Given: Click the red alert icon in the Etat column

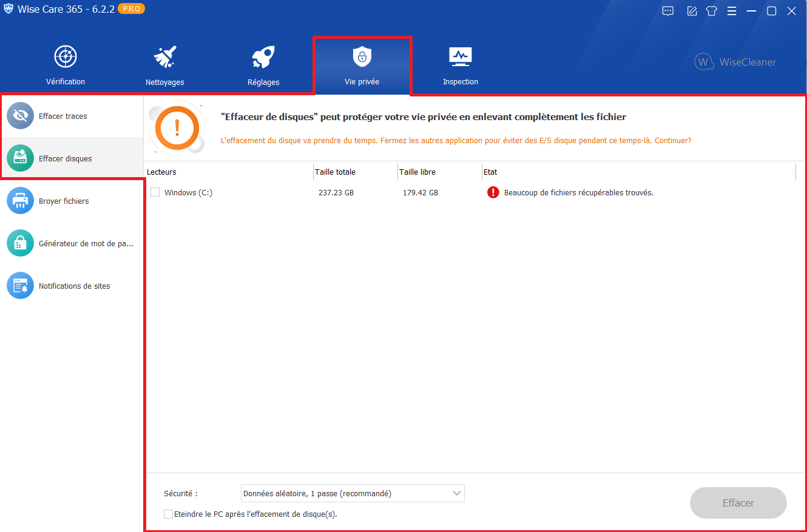Looking at the screenshot, I should (493, 192).
